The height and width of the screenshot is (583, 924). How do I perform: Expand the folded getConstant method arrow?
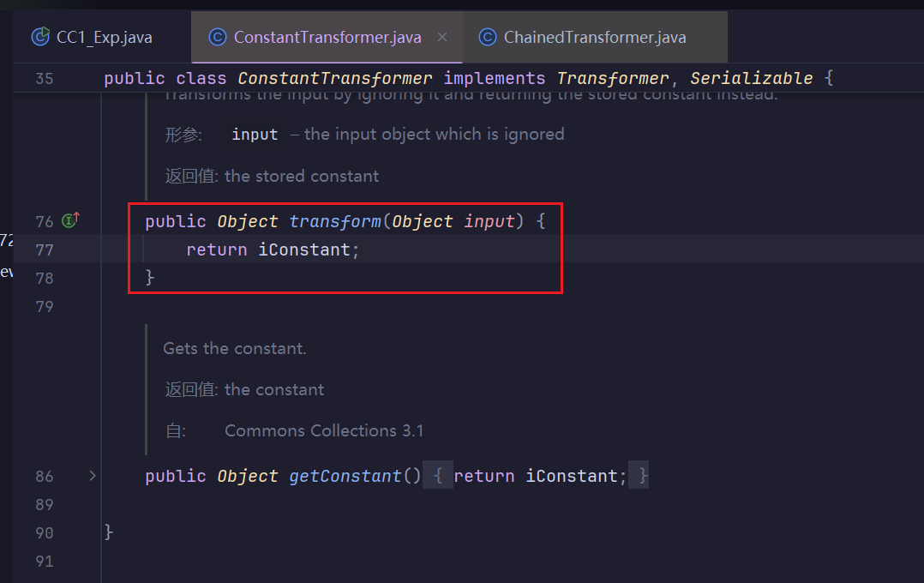(x=93, y=475)
